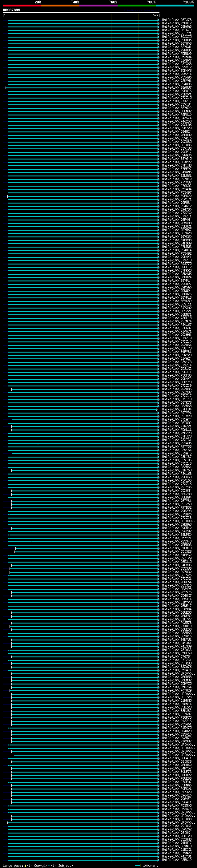Open hit UniRef100_Q8H6A3
This screenshot has width=197, height=868.
coord(177,26)
